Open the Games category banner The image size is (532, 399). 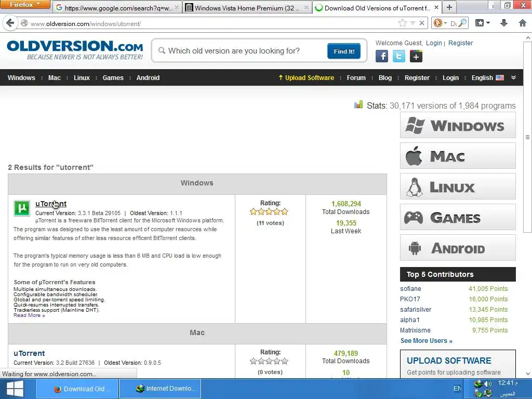[458, 217]
